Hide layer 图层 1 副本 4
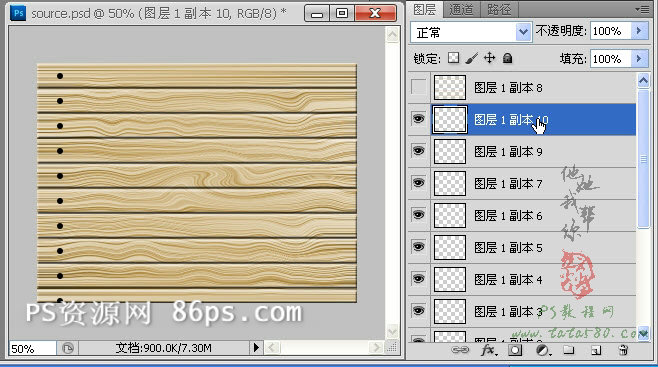Viewport: 658px width, 367px height. pos(418,279)
